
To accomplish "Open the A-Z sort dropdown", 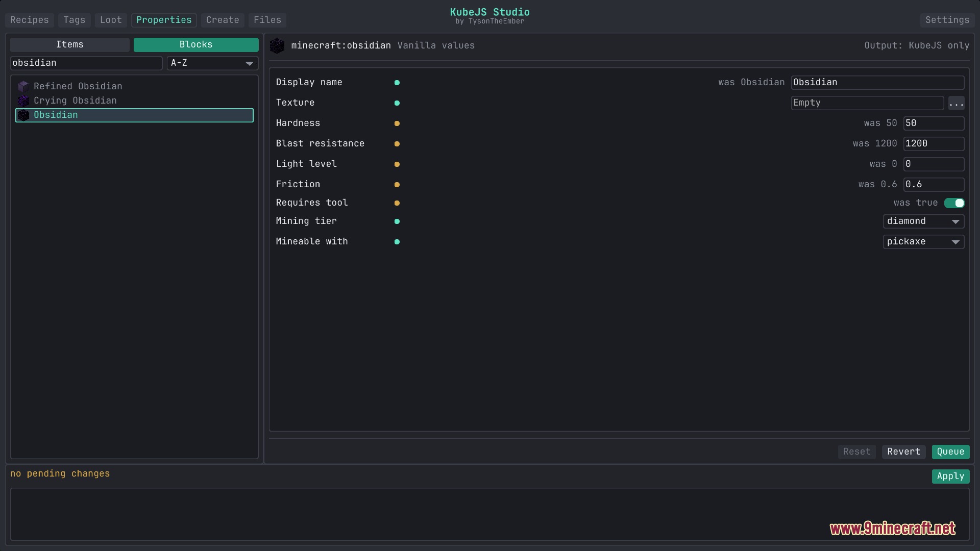I will pyautogui.click(x=212, y=63).
